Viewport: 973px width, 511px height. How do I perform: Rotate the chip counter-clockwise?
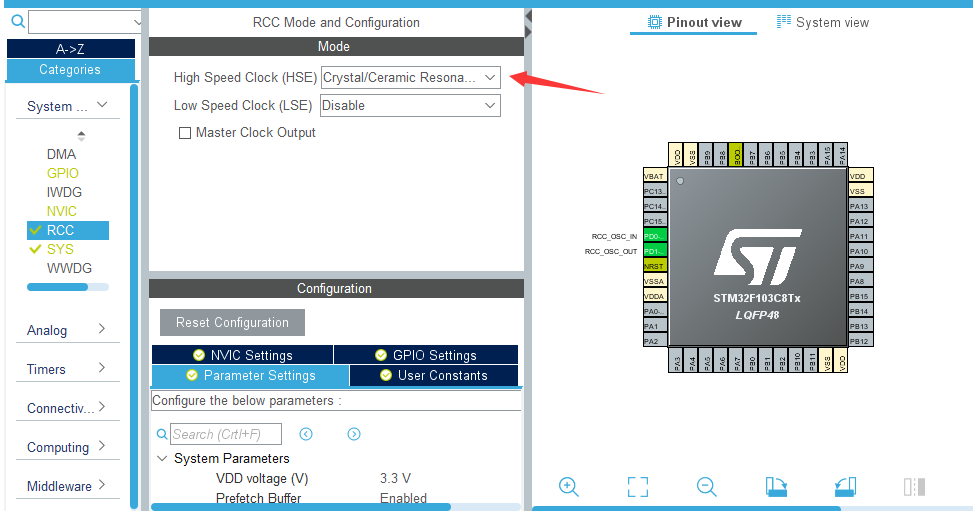tap(845, 487)
